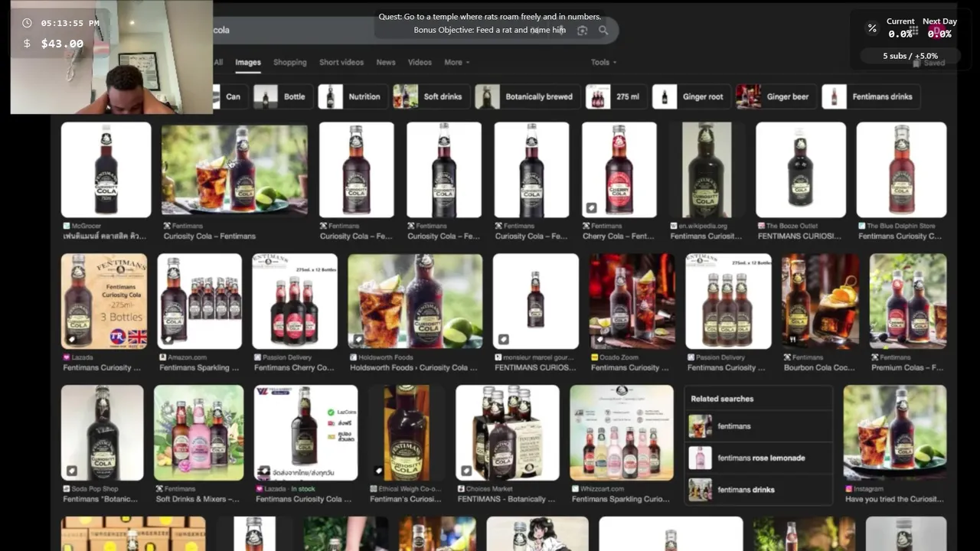The height and width of the screenshot is (551, 980).
Task: Open related search 'fentimans rose lemonade'
Action: click(x=757, y=458)
